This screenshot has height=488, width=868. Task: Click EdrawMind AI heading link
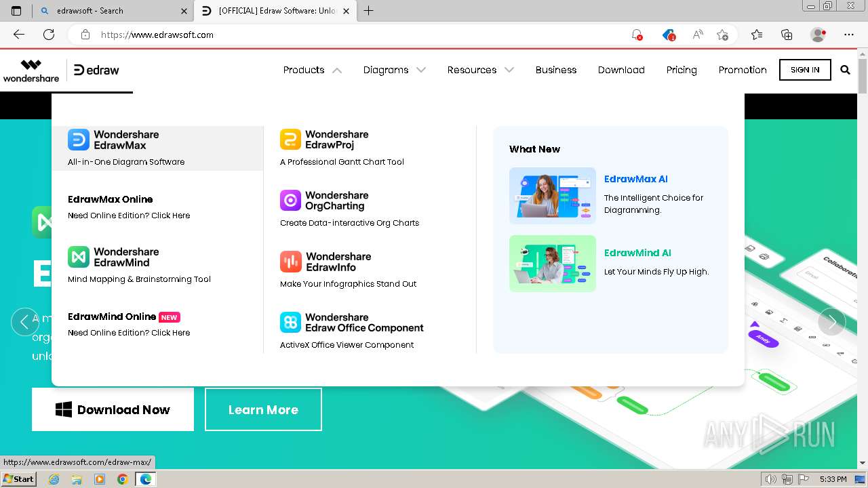pyautogui.click(x=637, y=253)
